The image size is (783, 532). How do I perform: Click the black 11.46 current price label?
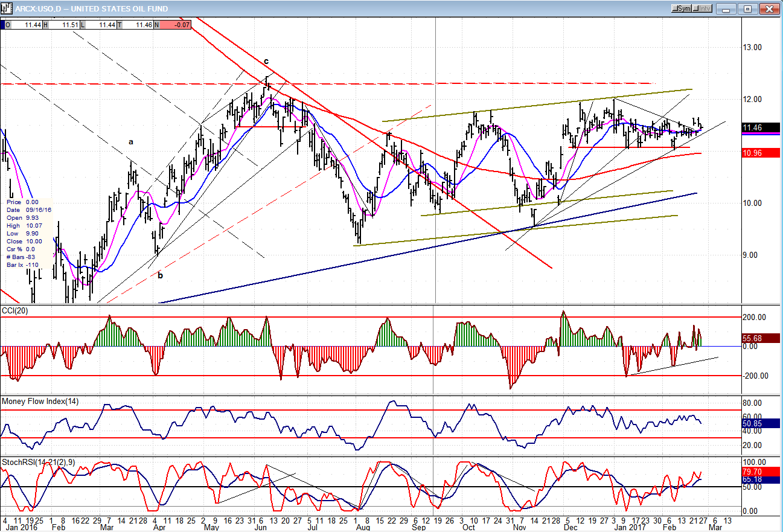click(761, 127)
